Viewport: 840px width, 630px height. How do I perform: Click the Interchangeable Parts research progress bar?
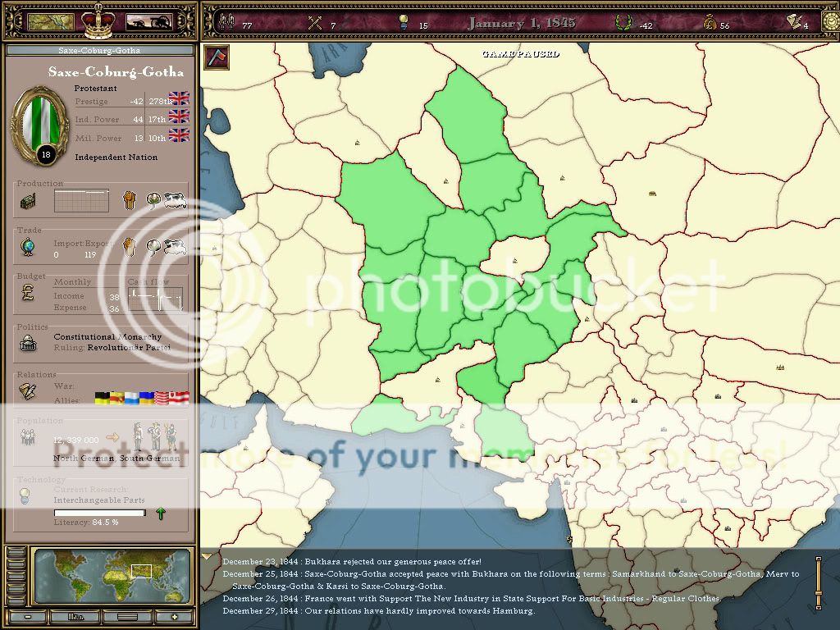[x=98, y=514]
